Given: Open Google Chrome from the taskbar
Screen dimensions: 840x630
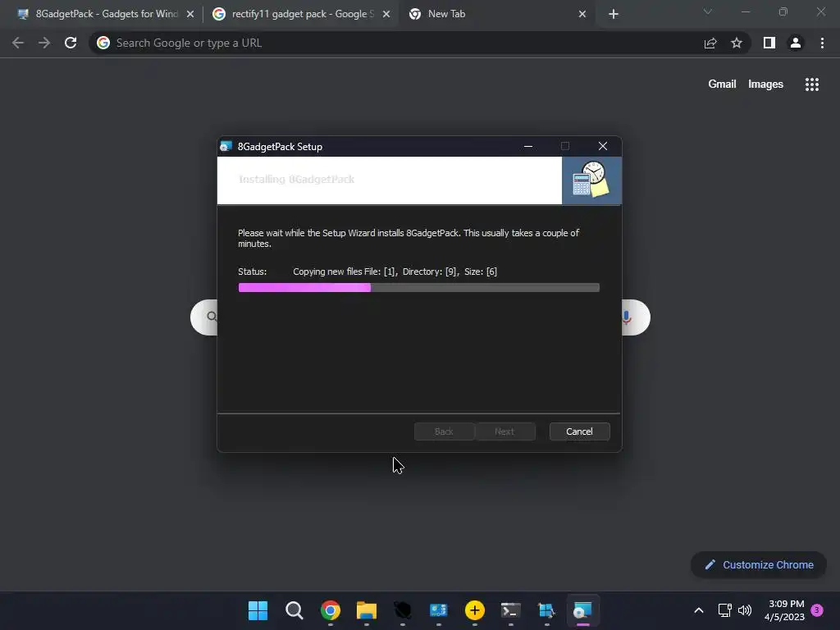Looking at the screenshot, I should [x=331, y=610].
